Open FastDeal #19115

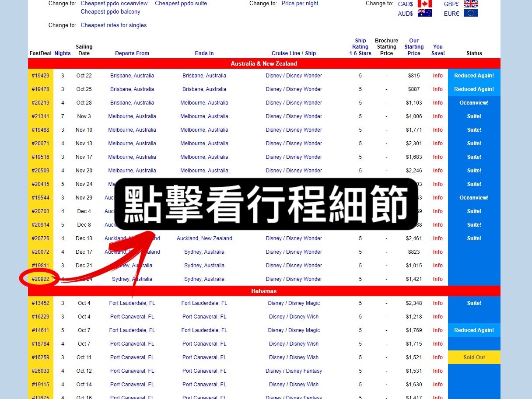click(x=41, y=385)
